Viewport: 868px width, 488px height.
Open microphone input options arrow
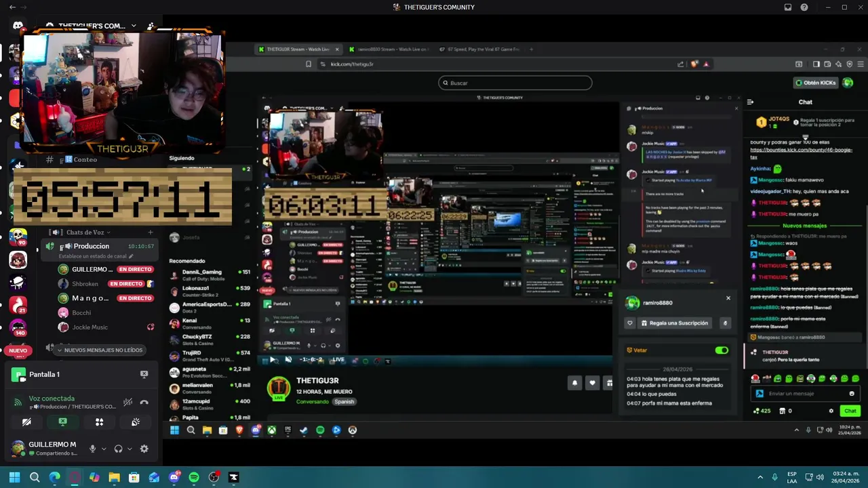[x=104, y=449]
